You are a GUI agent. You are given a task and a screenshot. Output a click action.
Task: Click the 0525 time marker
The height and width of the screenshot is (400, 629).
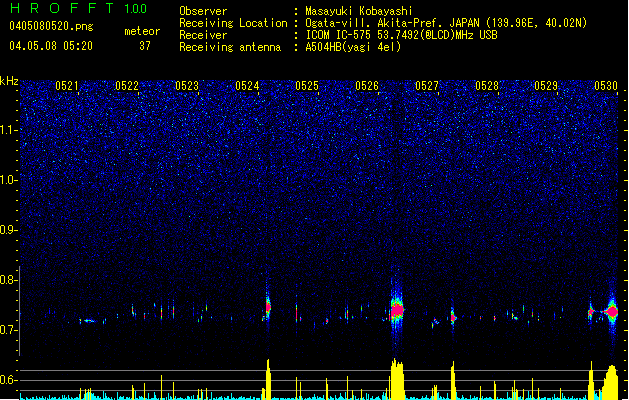pos(307,86)
